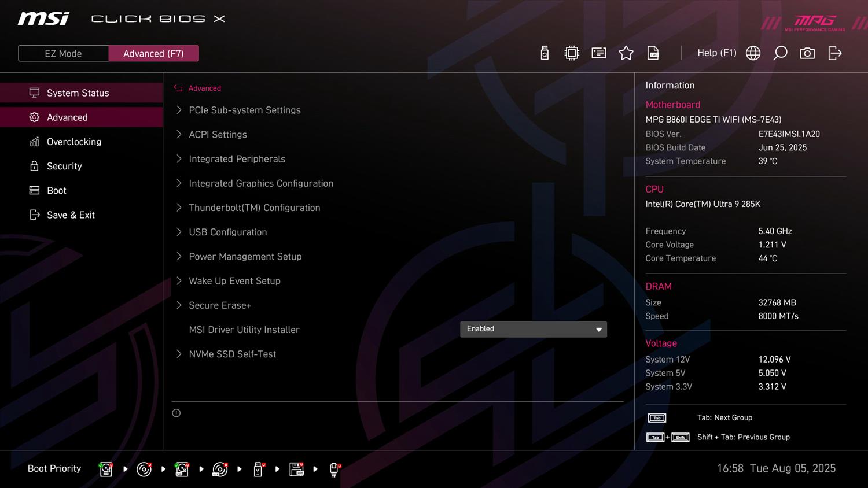
Task: Switch to EZ Mode
Action: 64,53
